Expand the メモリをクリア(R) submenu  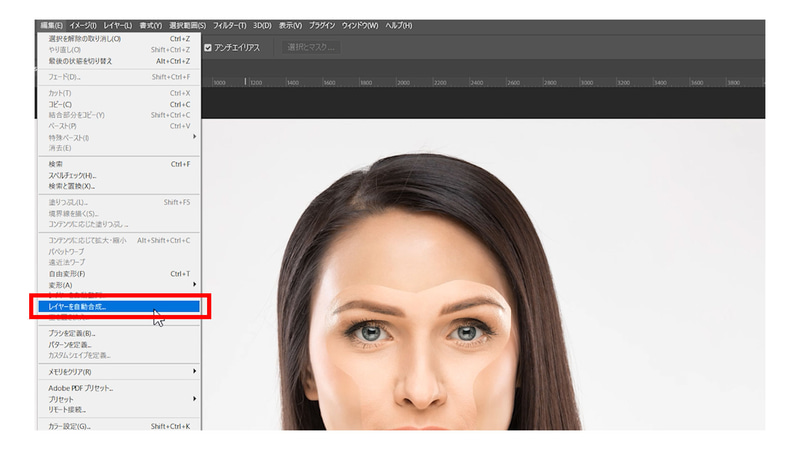pyautogui.click(x=119, y=372)
